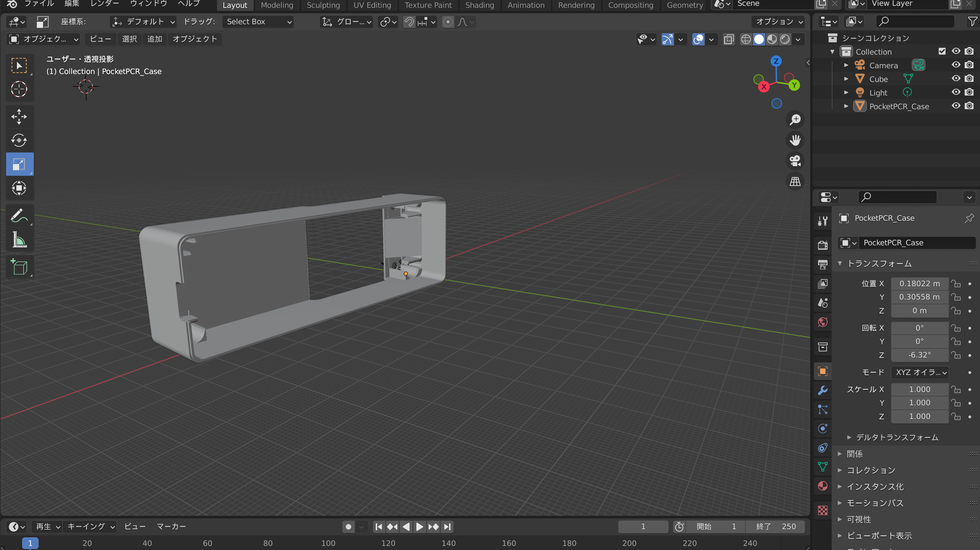Hide PocketPCR_Case in viewport
This screenshot has height=550, width=980.
coord(956,106)
